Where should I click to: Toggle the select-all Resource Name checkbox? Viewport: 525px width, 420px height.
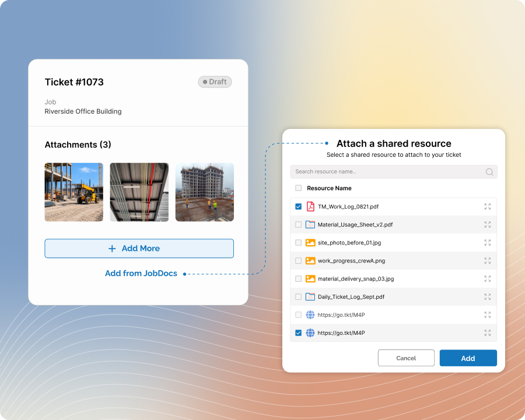298,188
